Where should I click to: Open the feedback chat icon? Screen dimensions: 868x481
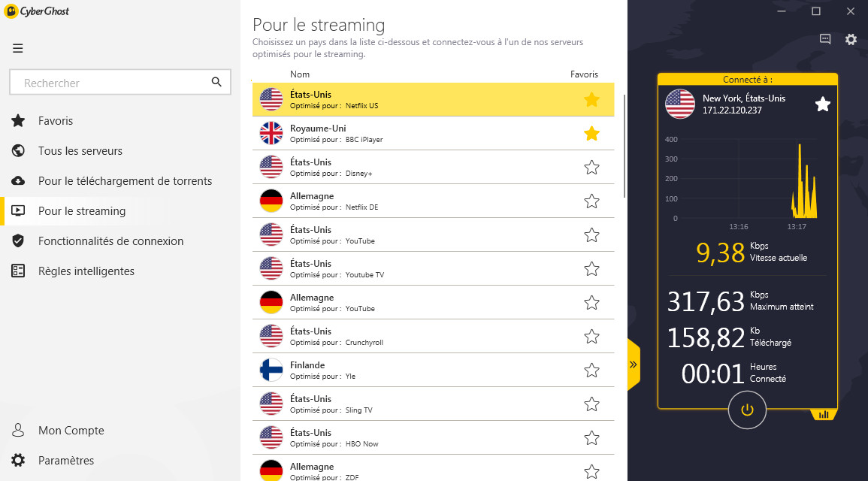coord(825,39)
